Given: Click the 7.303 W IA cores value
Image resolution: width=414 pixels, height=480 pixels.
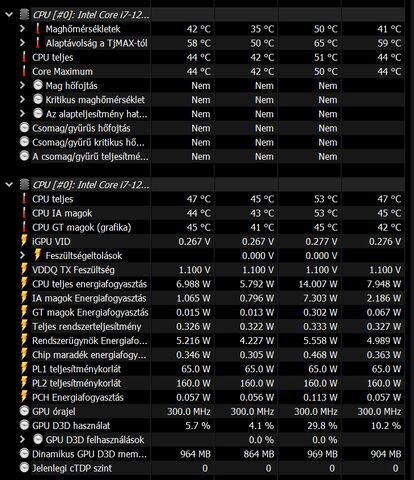Looking at the screenshot, I should tap(320, 298).
